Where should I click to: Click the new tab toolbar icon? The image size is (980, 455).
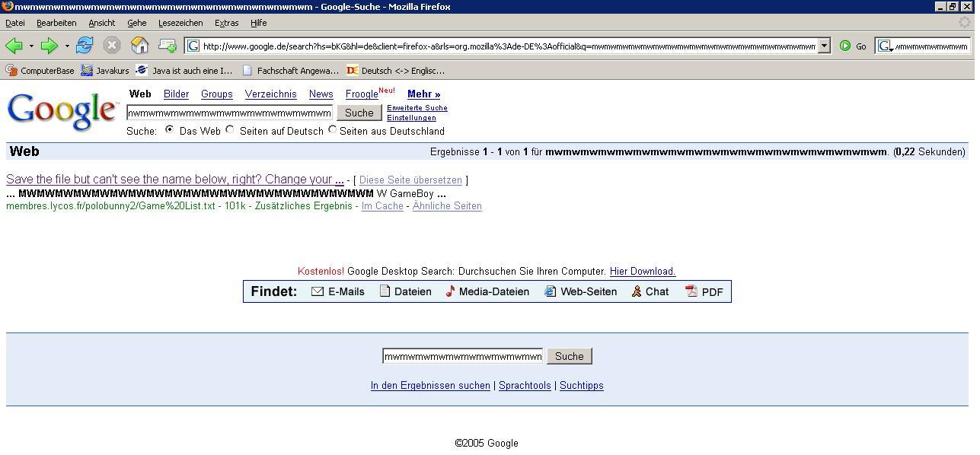[168, 46]
